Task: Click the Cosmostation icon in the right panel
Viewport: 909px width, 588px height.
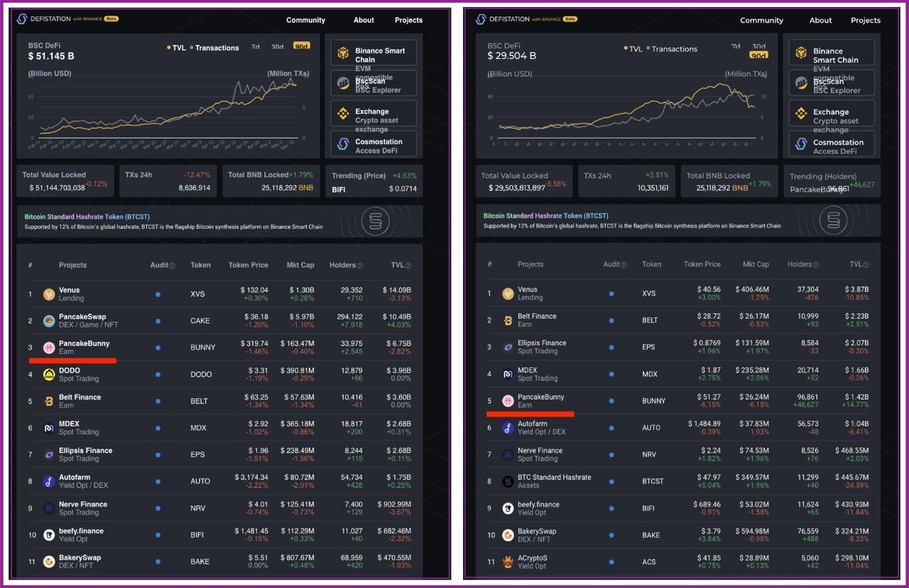Action: (x=801, y=143)
